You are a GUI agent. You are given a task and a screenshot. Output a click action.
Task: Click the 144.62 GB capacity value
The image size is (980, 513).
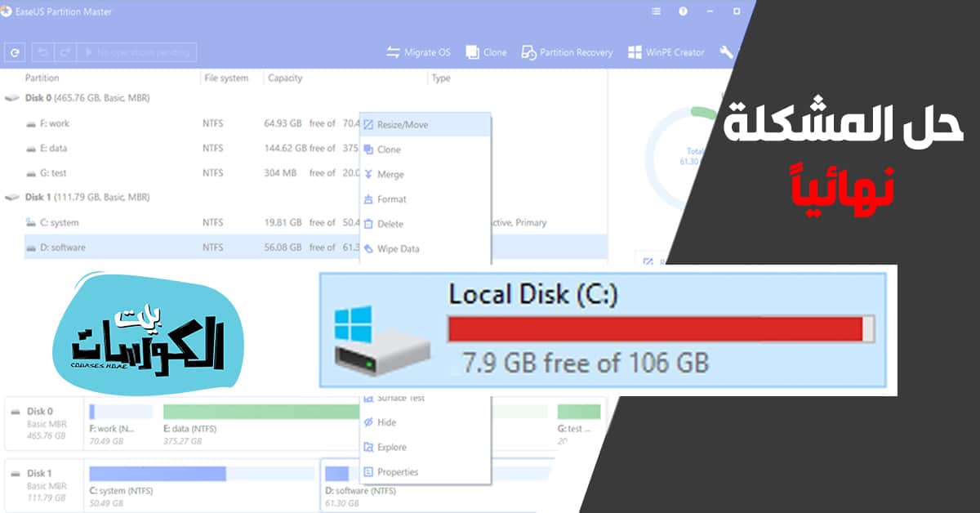click(285, 148)
